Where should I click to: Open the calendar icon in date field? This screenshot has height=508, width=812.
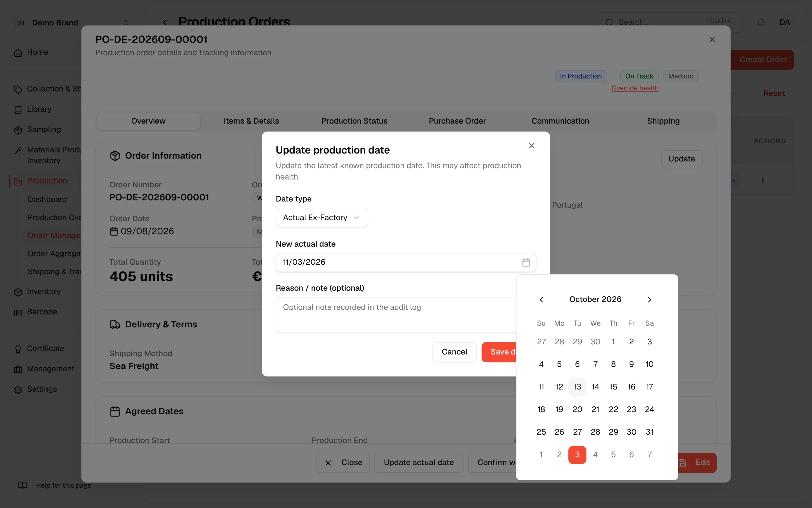point(526,262)
